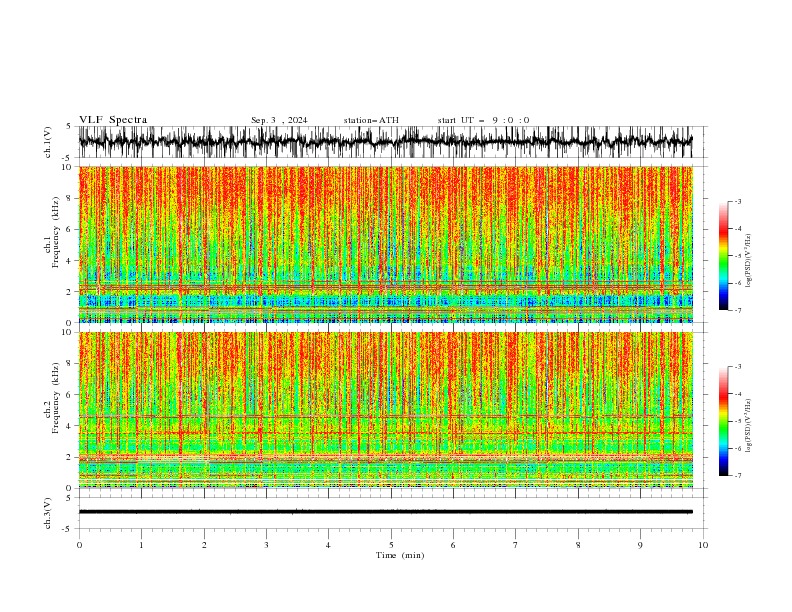Click inside the ch.2 spectrogram panel
The image size is (792, 612).
click(386, 410)
